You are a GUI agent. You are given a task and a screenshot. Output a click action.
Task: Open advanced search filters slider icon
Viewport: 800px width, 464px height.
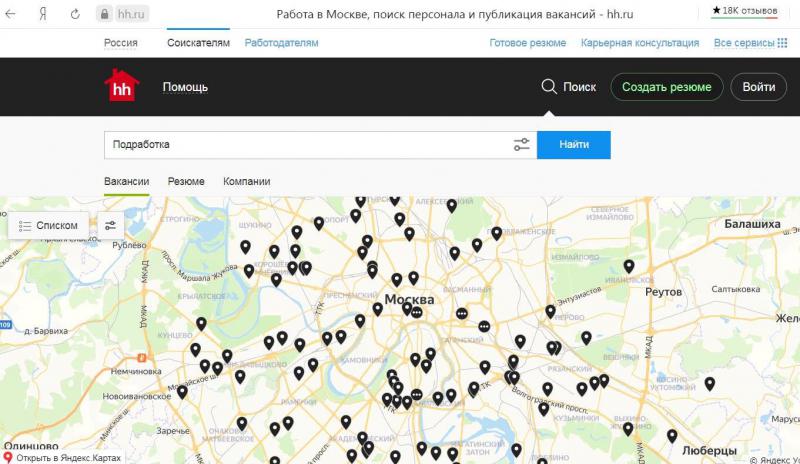click(521, 145)
